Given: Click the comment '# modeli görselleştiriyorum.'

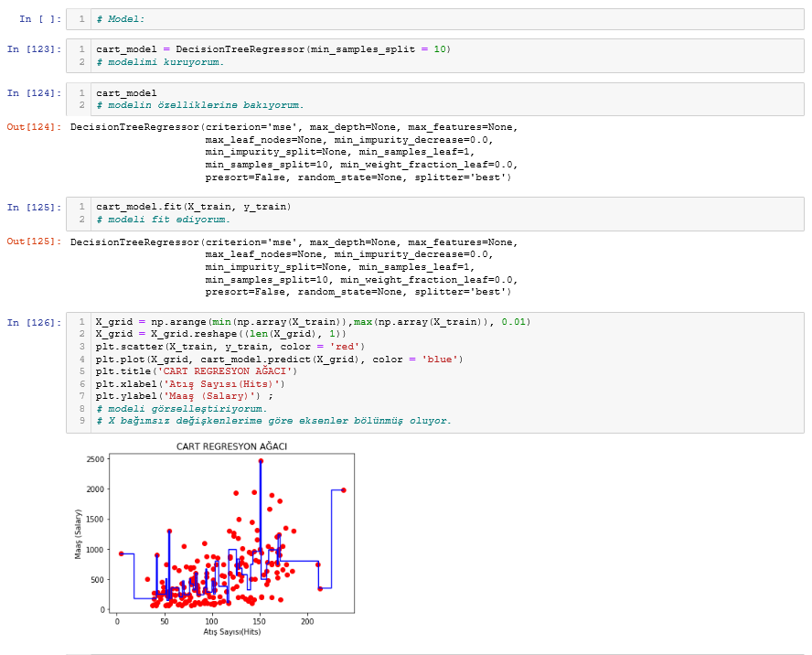Looking at the screenshot, I should [x=182, y=409].
